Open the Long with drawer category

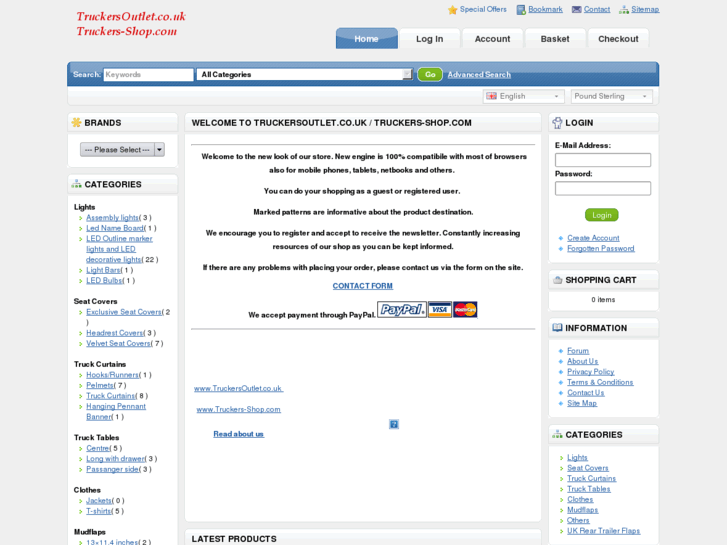click(115, 458)
